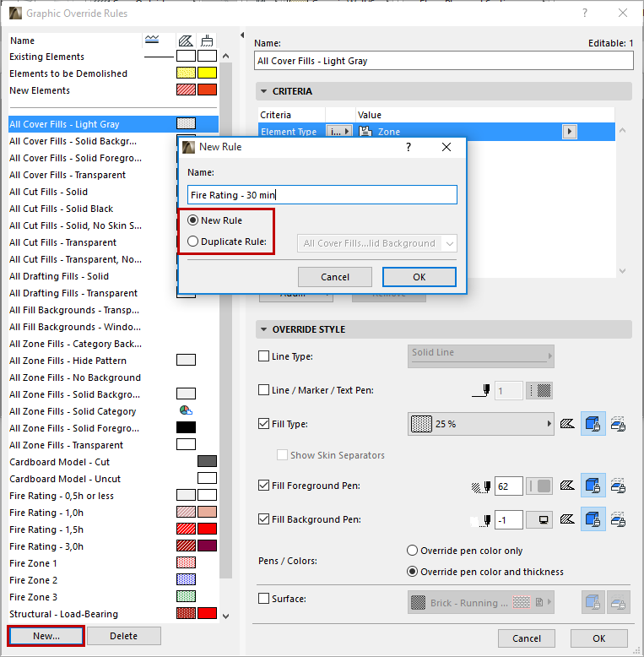This screenshot has width=644, height=657.
Task: Click cut fill icon in Fill Background Pen row
Action: click(567, 519)
